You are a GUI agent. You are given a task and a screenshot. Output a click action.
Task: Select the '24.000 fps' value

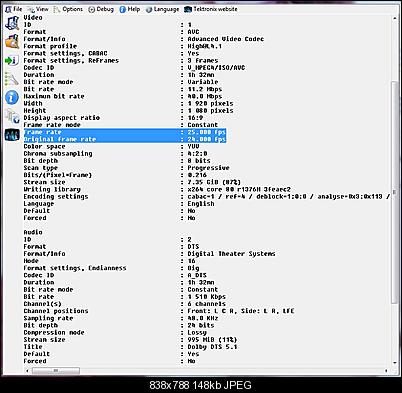coord(207,139)
